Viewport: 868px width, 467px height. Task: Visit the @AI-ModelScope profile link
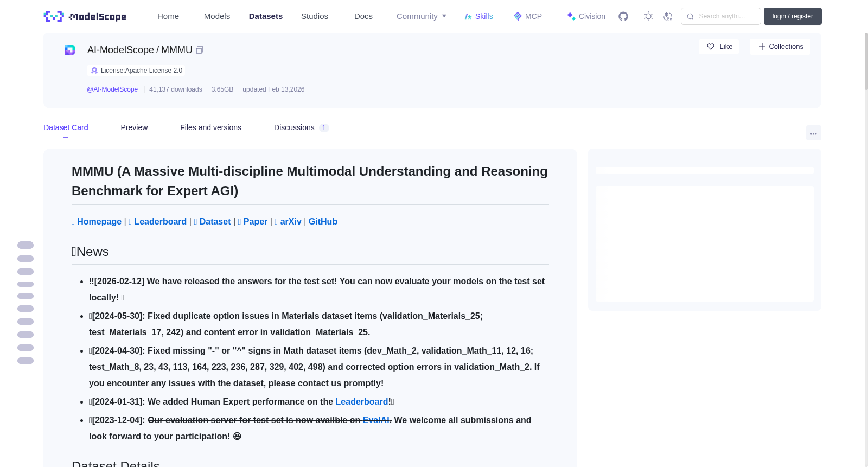112,89
